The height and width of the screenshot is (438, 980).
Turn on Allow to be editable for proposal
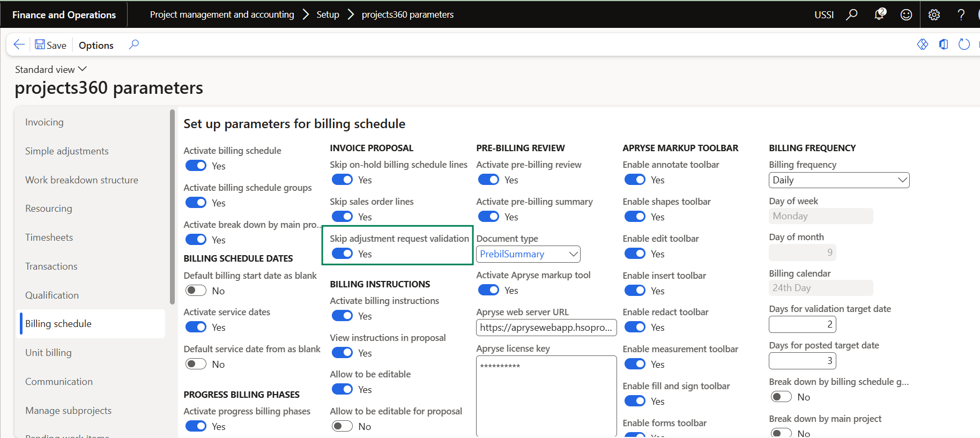(342, 426)
